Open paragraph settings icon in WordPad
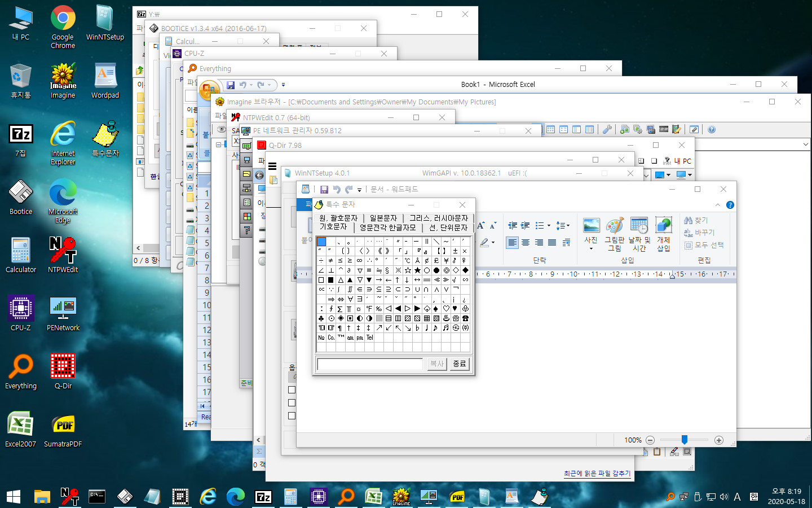 tap(566, 243)
